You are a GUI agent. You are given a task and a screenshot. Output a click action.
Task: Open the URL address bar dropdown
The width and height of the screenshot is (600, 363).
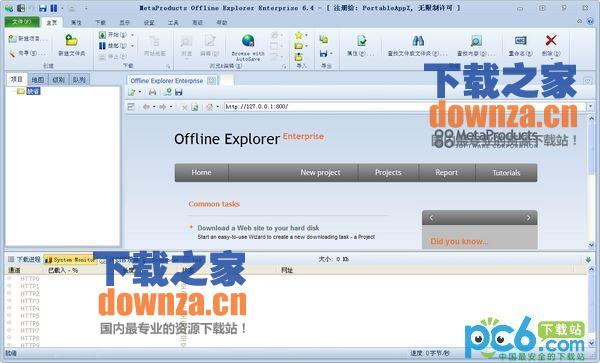590,107
